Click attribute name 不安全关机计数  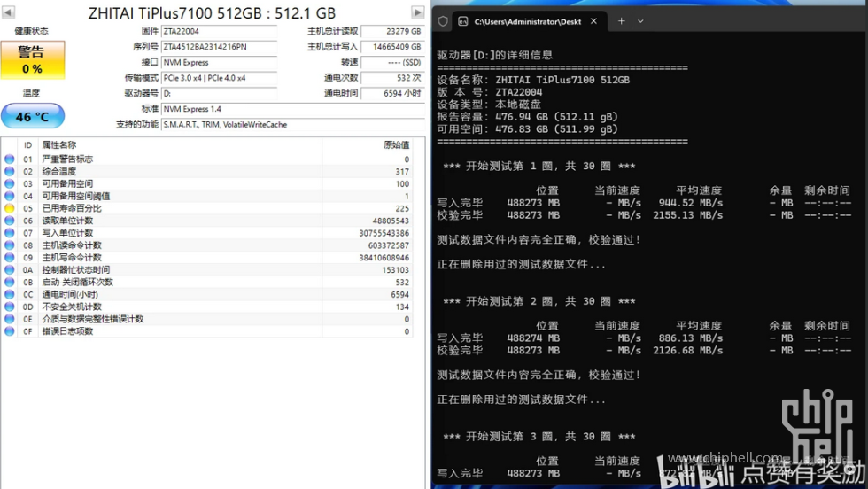coord(72,307)
